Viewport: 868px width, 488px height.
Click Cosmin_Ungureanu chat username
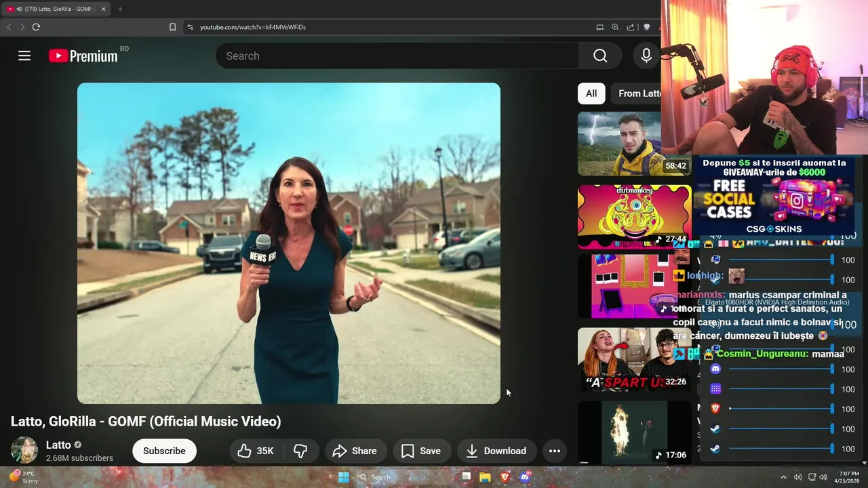coord(762,354)
